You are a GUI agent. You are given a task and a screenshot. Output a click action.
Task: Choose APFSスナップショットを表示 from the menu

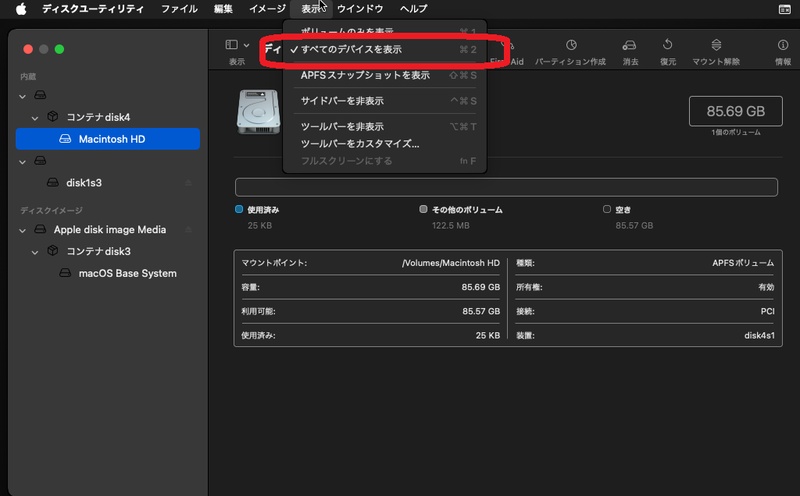[x=384, y=75]
